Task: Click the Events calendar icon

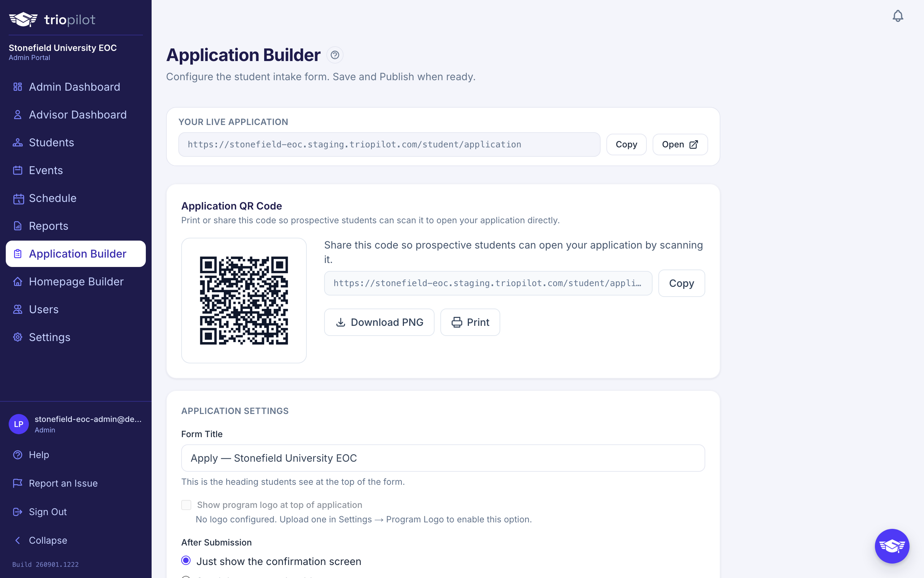Action: pyautogui.click(x=18, y=171)
